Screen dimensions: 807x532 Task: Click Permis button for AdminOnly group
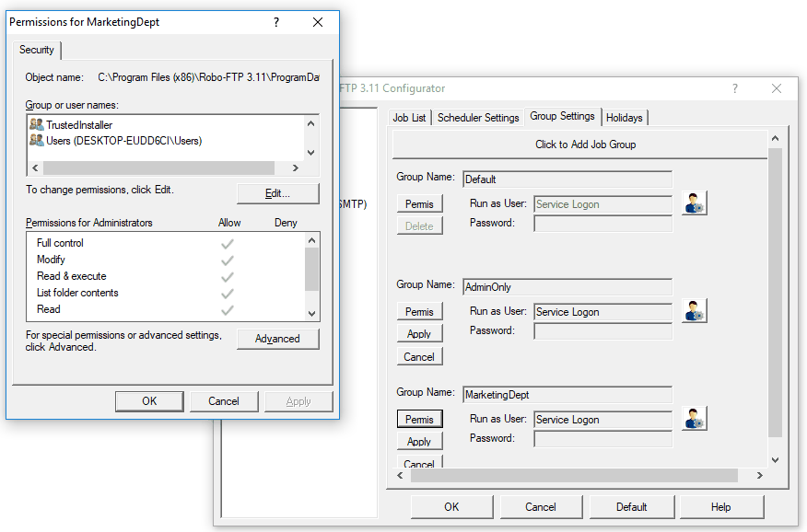click(419, 311)
